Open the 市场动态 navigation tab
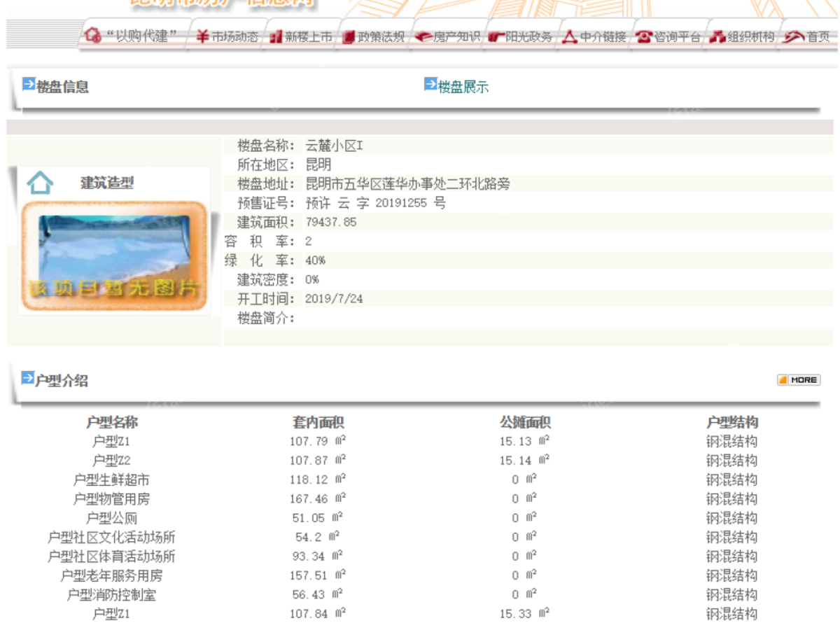840x630 pixels. point(235,36)
